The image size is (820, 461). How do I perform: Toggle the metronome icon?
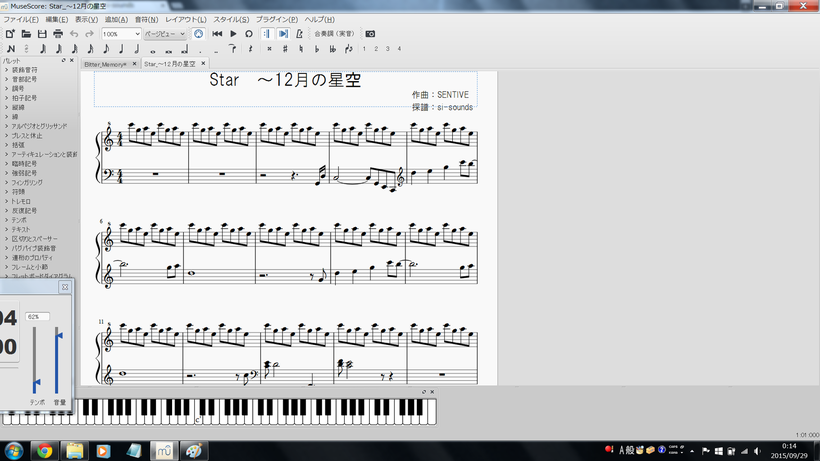[x=299, y=34]
